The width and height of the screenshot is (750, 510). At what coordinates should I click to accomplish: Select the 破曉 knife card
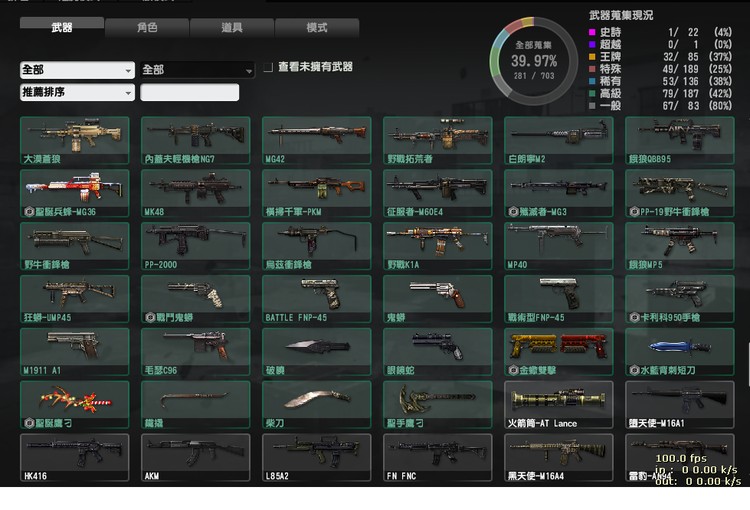tap(317, 352)
